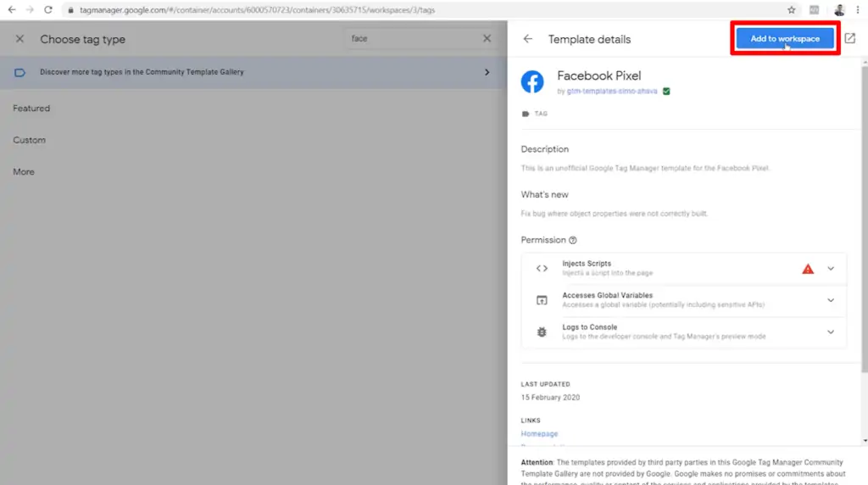This screenshot has height=485, width=868.
Task: Click the green verified checkmark badge
Action: coord(666,92)
